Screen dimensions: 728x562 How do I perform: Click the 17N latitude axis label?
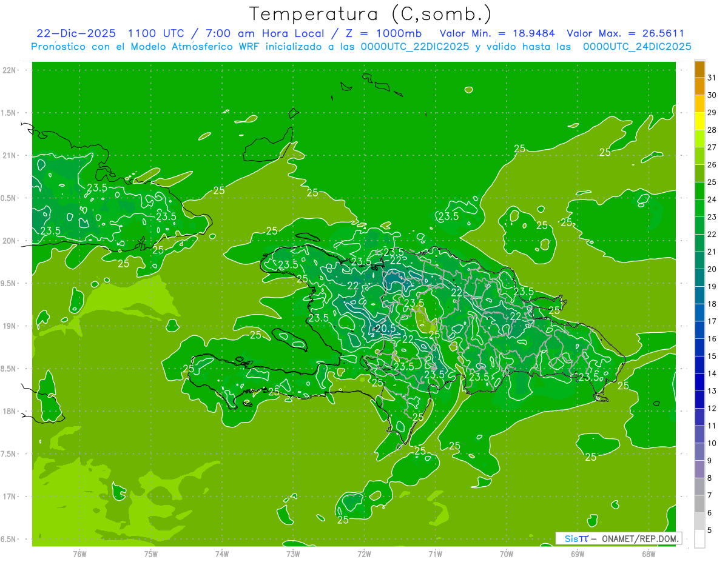coord(10,497)
